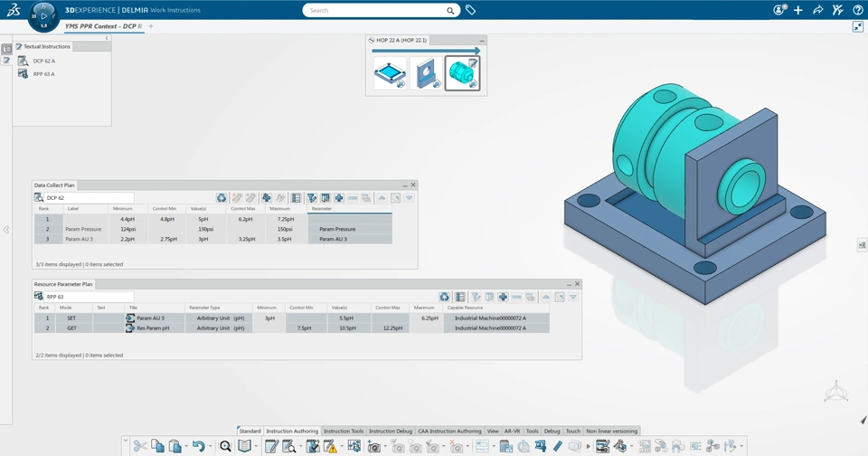The image size is (868, 456).
Task: Expand the bottom toolbar overflow chevron at left
Action: pos(126,442)
